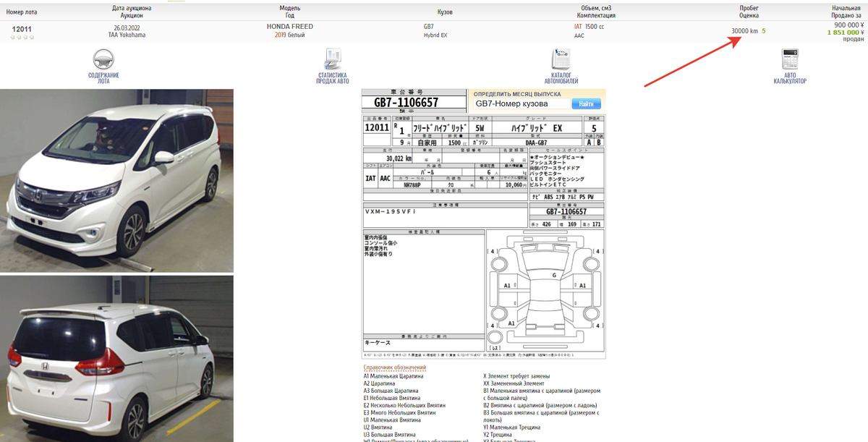The width and height of the screenshot is (868, 442).
Task: Click the A3 Большая Царапина legend entry
Action: coord(391,391)
